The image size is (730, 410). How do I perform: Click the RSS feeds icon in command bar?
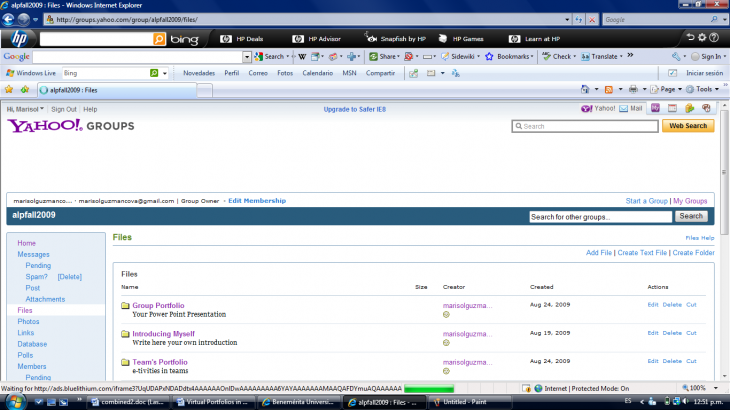(x=608, y=89)
